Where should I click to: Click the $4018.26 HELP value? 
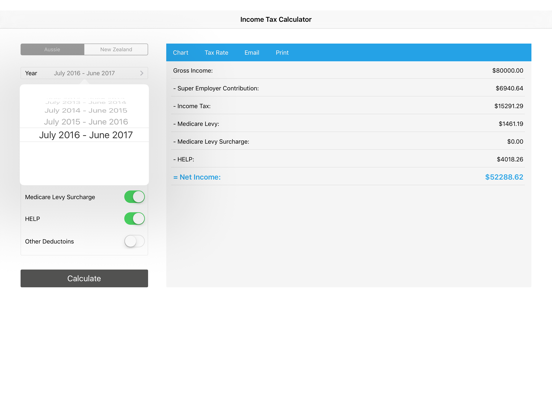(510, 159)
